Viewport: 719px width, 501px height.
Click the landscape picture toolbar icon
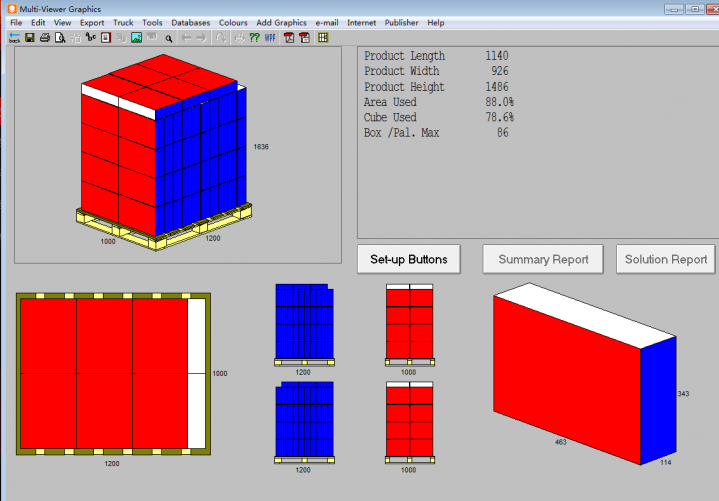click(136, 38)
